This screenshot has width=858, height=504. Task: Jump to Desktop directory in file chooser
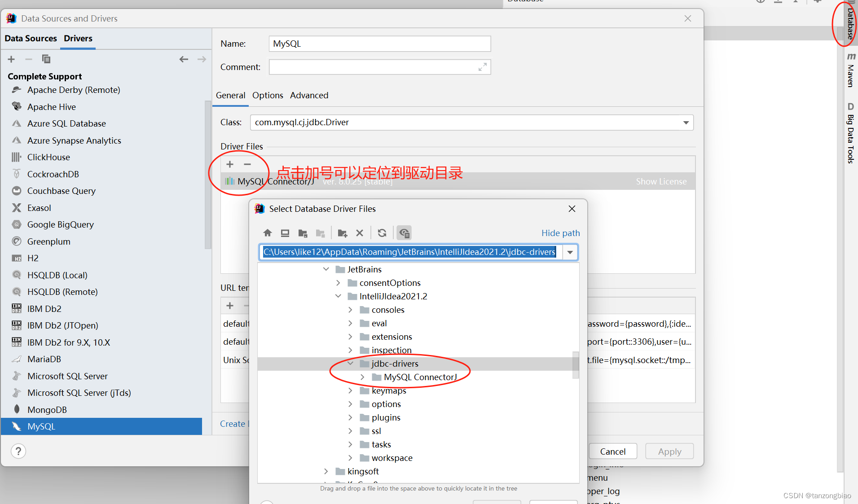click(x=285, y=233)
